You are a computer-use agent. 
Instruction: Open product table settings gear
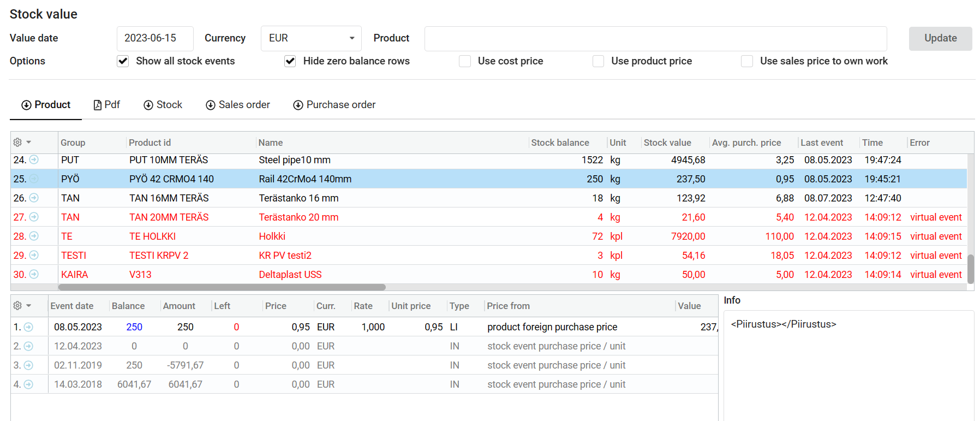18,143
